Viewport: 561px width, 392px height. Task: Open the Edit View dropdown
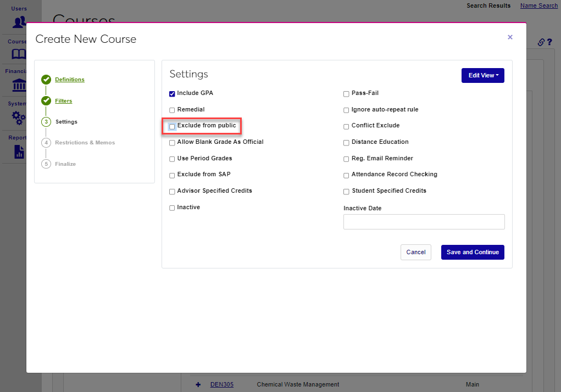(482, 76)
